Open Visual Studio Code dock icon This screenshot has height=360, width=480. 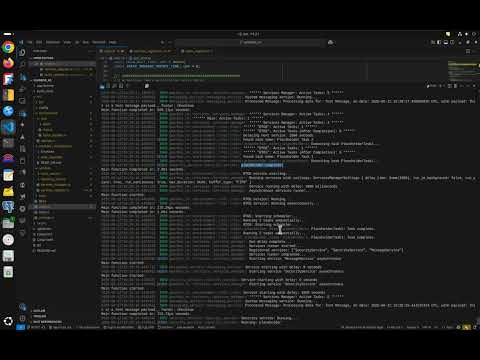8,127
